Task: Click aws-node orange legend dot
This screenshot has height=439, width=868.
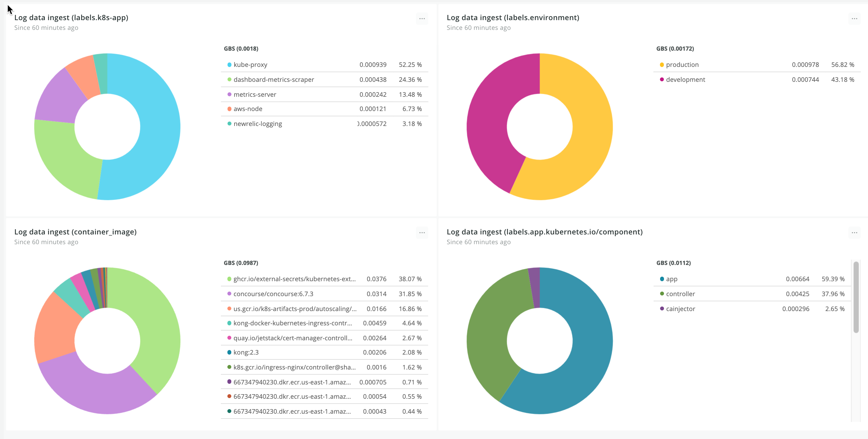Action: pos(229,109)
